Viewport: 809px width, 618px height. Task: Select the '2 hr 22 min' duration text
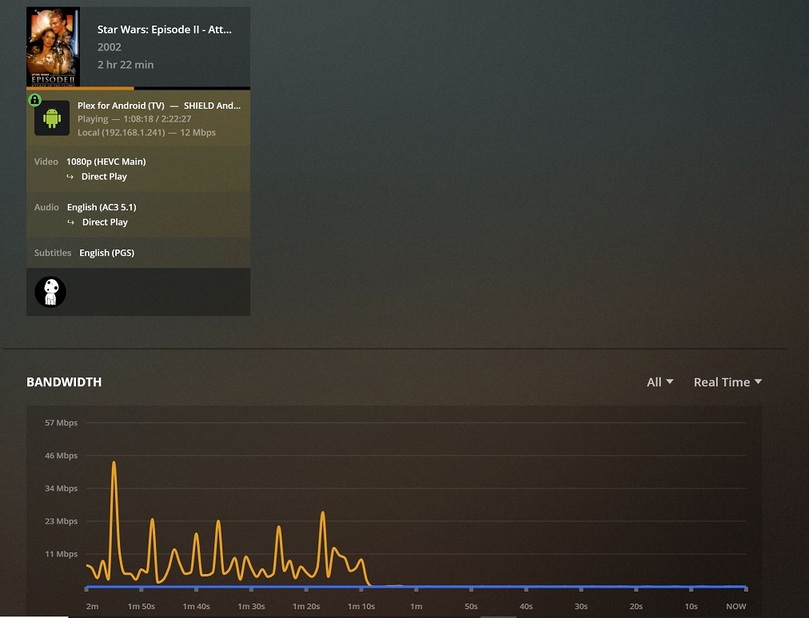tap(125, 65)
